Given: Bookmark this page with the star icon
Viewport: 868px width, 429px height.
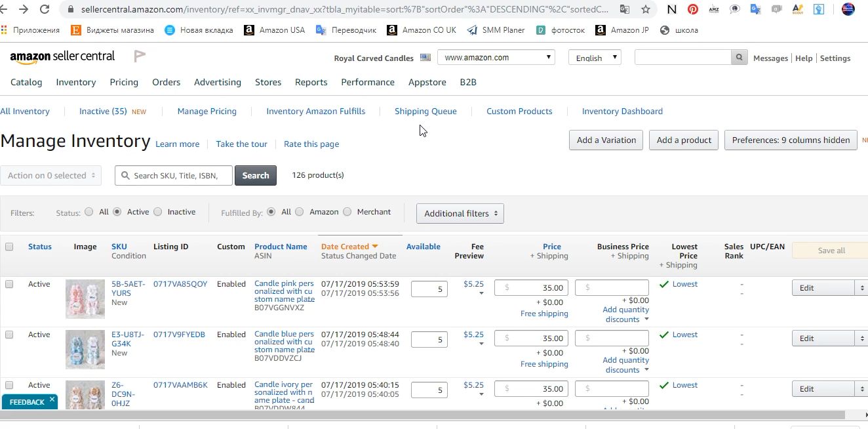Looking at the screenshot, I should click(x=646, y=9).
